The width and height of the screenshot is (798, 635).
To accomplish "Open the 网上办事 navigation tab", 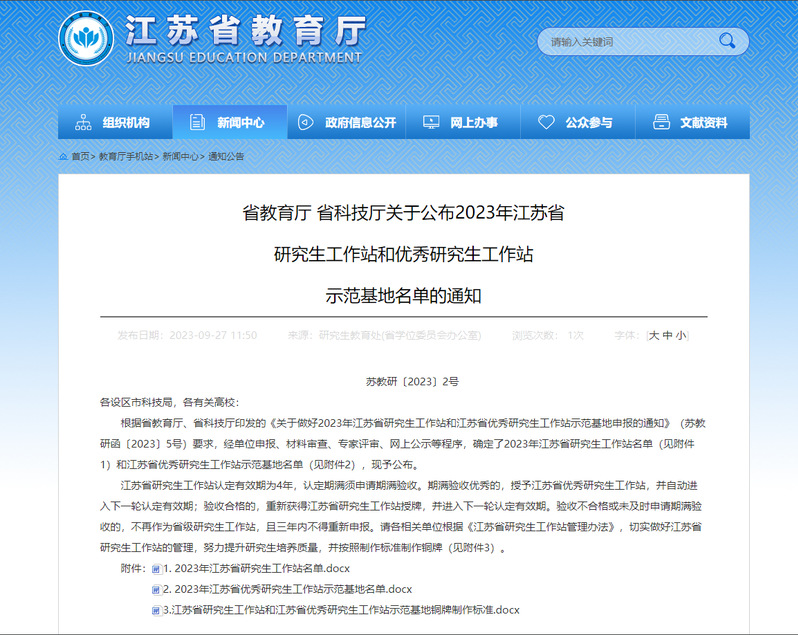I will click(x=461, y=122).
